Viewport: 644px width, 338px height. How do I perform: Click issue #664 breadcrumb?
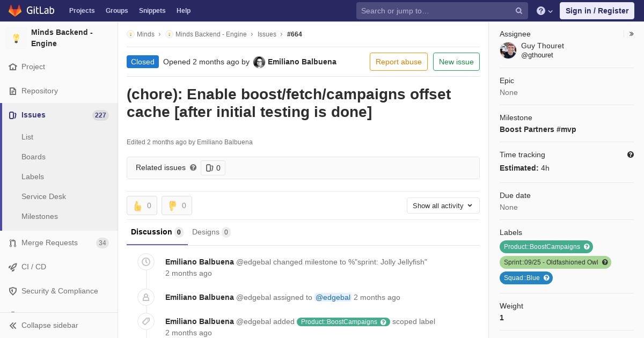(295, 34)
